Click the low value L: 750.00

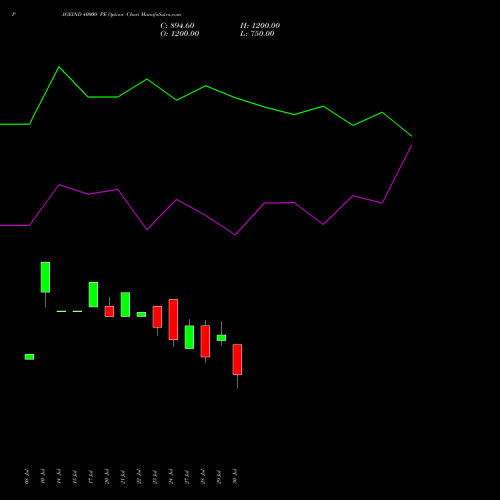[x=257, y=34]
